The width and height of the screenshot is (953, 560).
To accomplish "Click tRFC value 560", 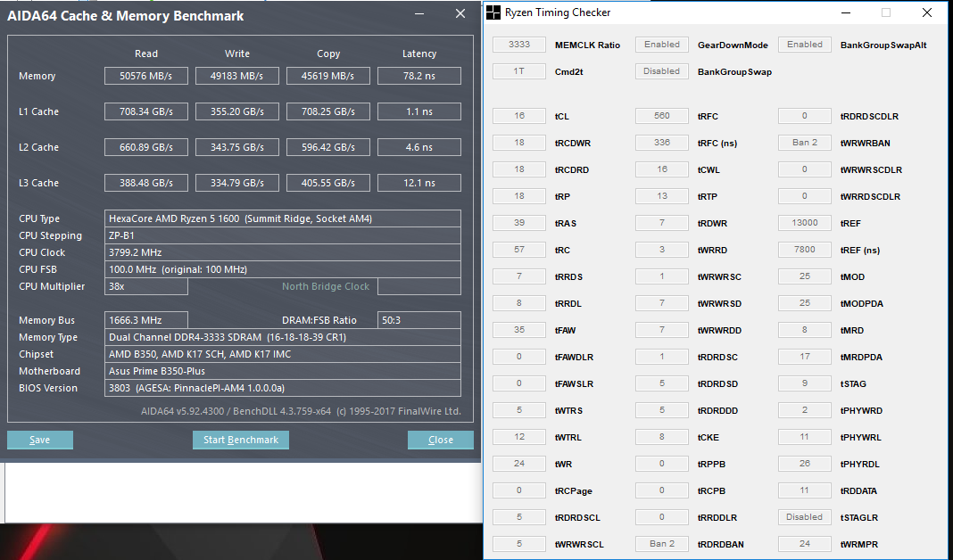I will 662,116.
